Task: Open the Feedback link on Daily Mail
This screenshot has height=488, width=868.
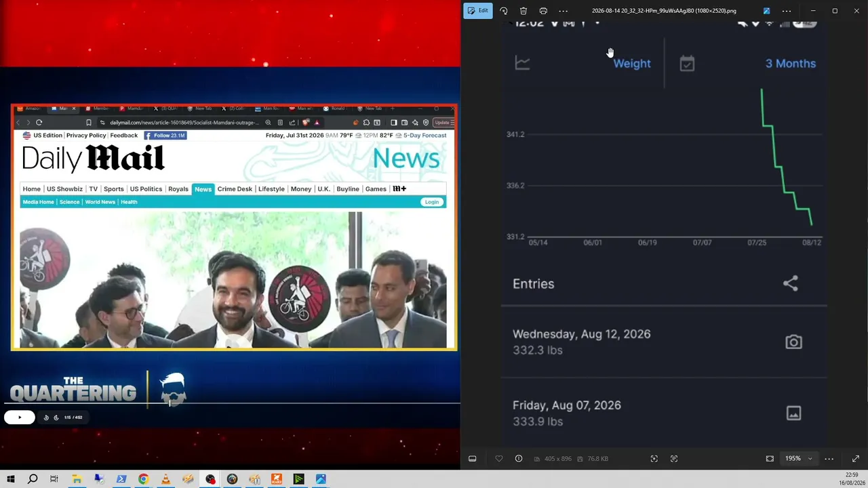Action: 124,136
